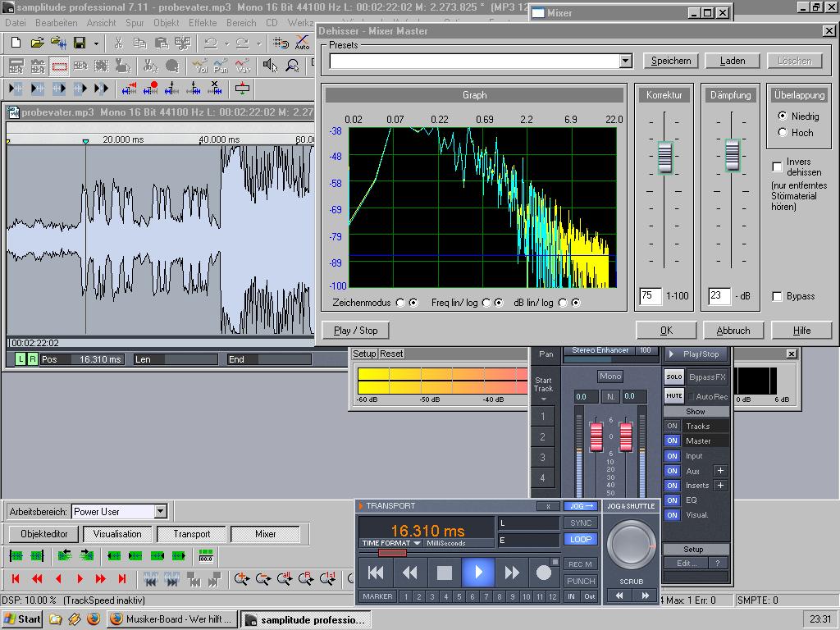Save the project with the floppy disk icon

(80, 43)
